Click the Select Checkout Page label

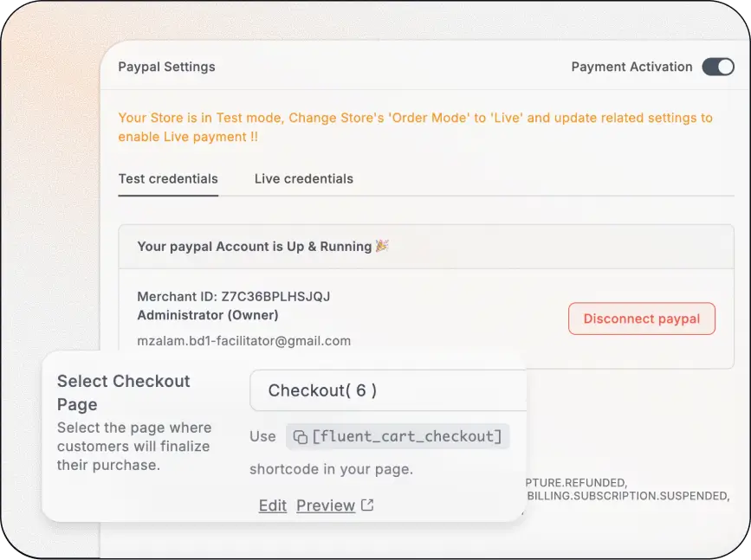(124, 392)
